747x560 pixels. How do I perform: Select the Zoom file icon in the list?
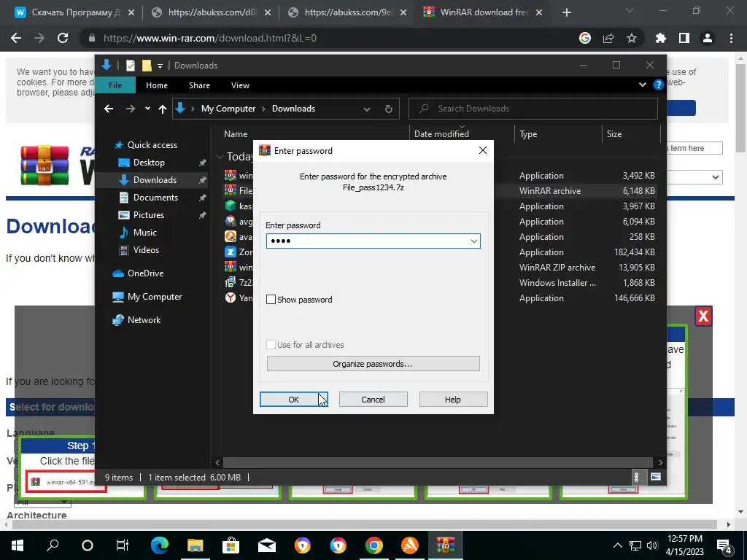[231, 252]
